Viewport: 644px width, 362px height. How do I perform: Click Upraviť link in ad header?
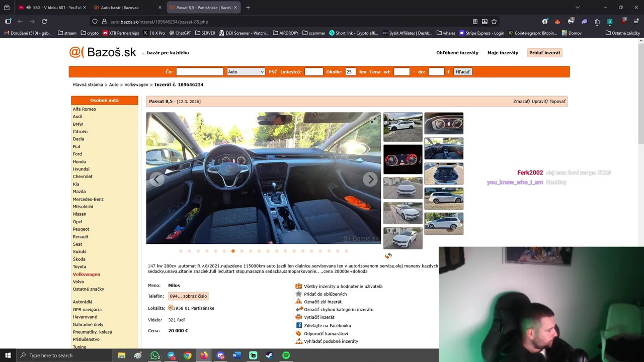click(x=538, y=102)
